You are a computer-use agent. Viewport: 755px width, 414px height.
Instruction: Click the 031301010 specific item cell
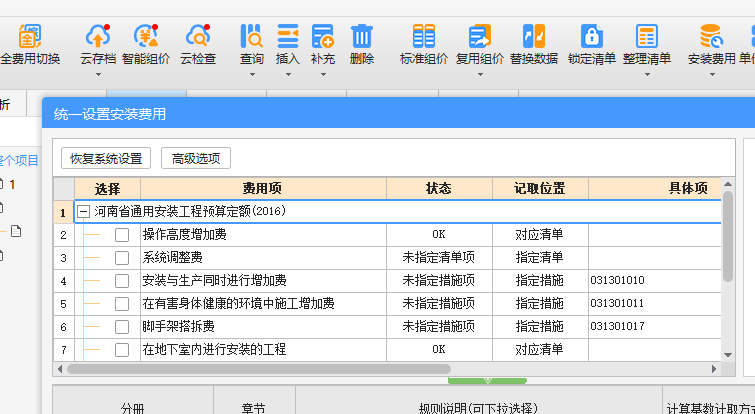[655, 281]
